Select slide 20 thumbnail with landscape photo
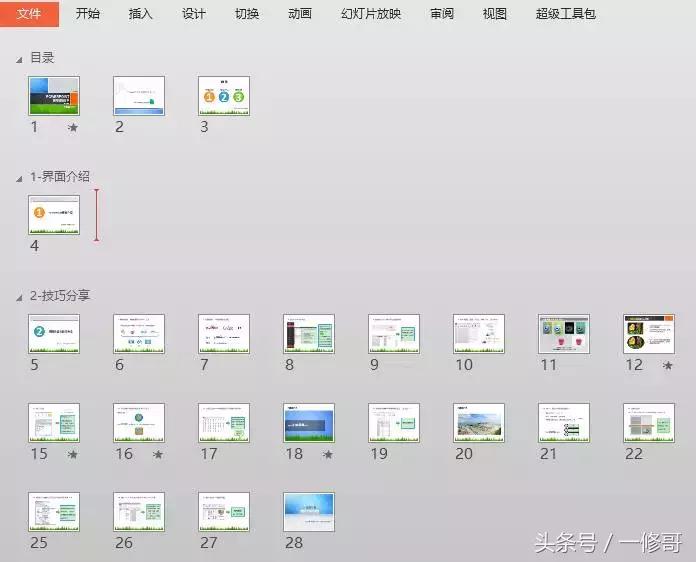 479,423
